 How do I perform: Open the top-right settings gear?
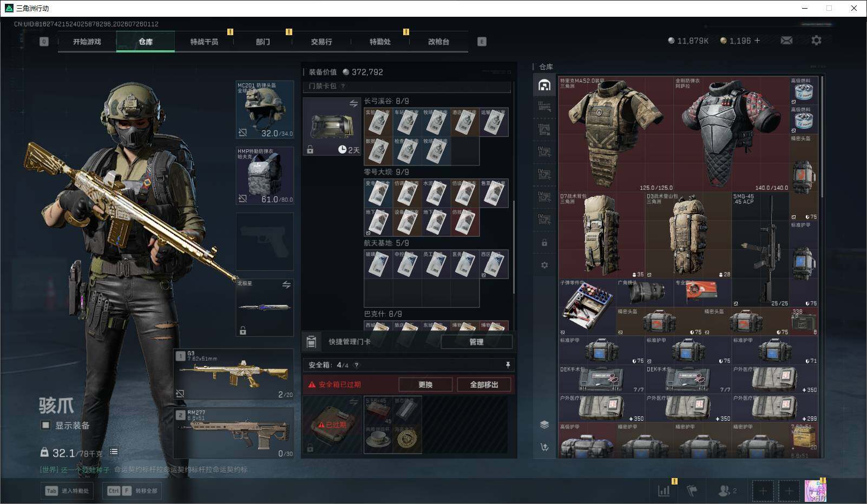tap(816, 41)
